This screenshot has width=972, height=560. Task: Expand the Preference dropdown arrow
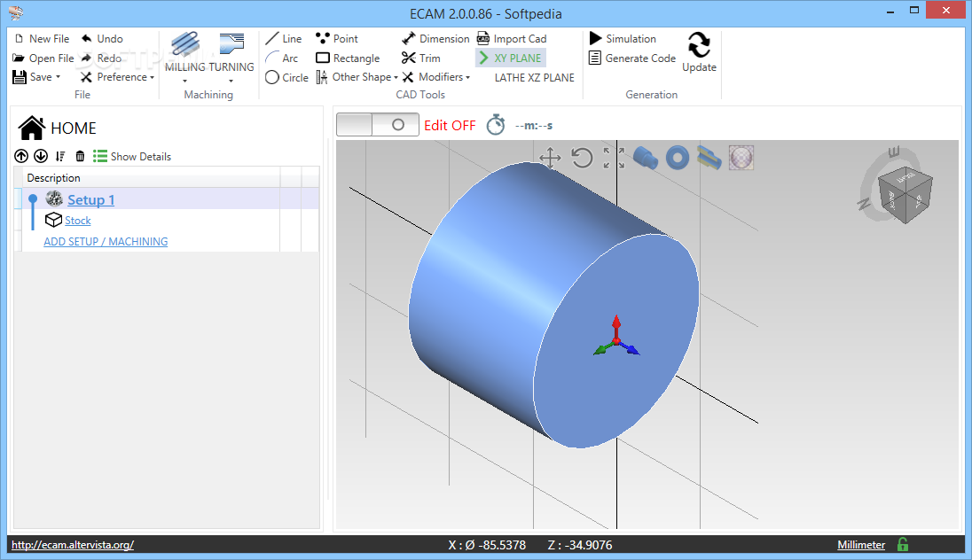(x=152, y=77)
